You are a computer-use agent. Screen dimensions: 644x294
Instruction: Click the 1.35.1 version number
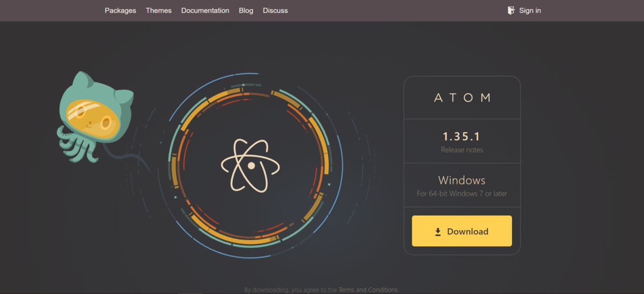coord(462,136)
